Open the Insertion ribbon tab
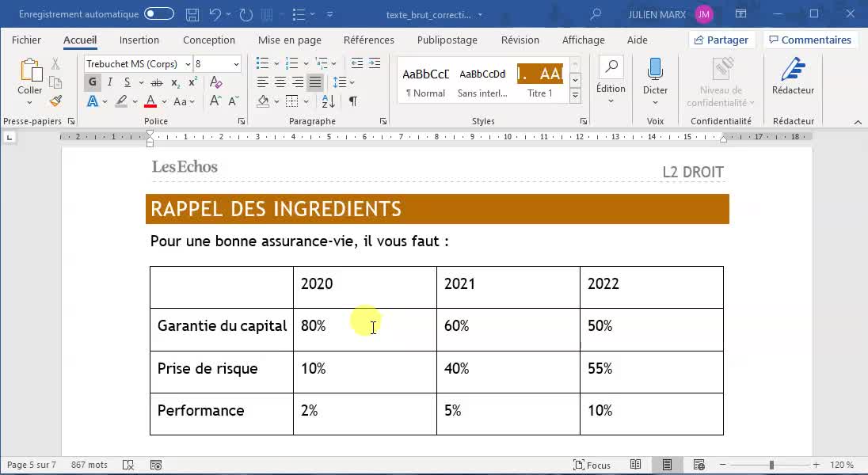868x475 pixels. pyautogui.click(x=139, y=40)
